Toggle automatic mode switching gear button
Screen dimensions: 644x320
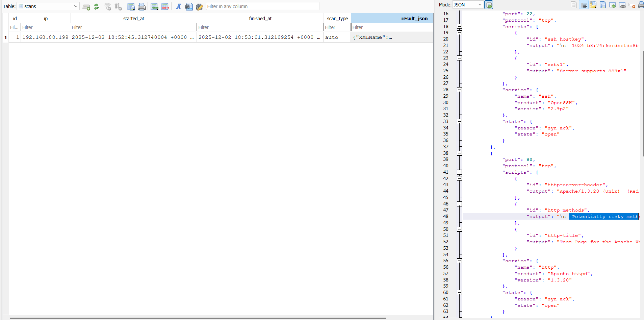(x=489, y=5)
